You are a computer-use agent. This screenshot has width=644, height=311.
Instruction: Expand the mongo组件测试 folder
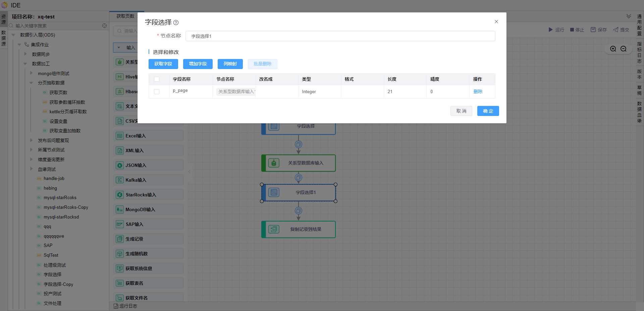31,73
